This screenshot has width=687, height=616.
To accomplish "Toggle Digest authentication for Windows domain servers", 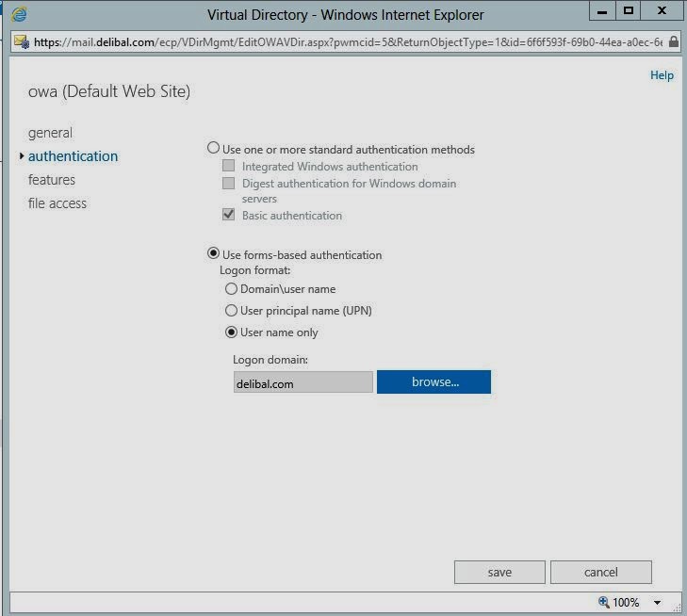I will (228, 184).
